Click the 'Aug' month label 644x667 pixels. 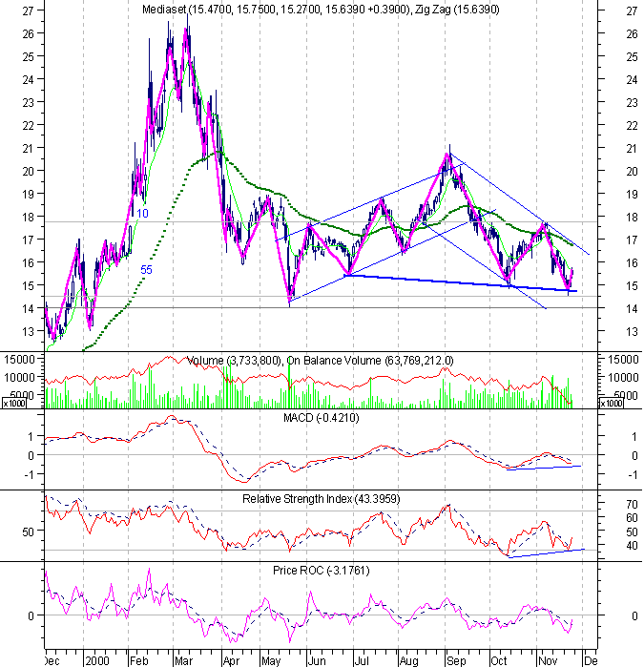pos(408,661)
